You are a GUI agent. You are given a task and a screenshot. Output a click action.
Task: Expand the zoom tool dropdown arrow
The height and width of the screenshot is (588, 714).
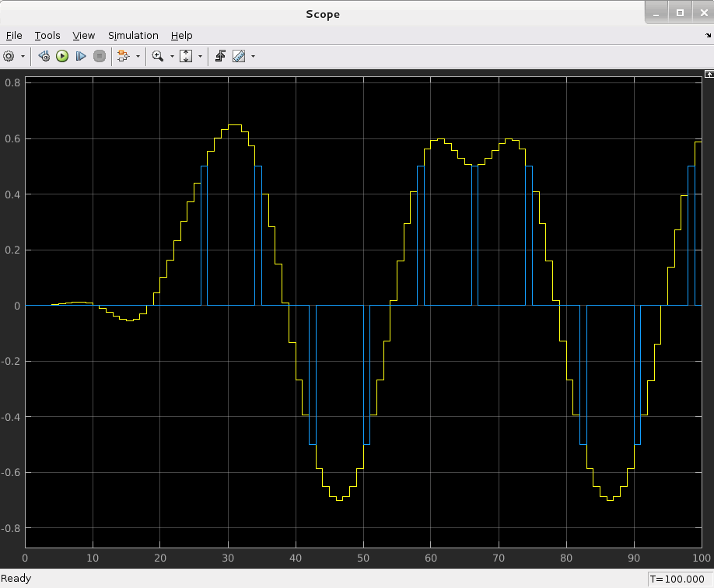(x=170, y=56)
